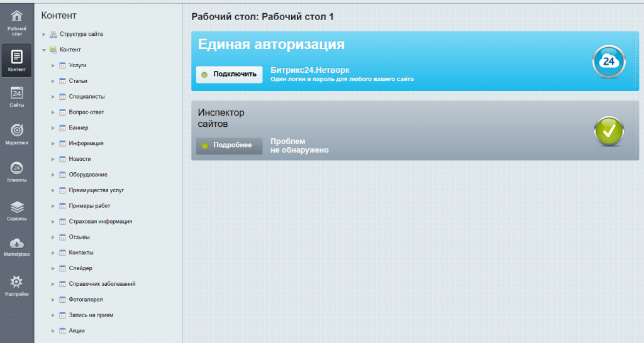Click the Отзывы iblock icon
Screen dimensions: 644x343
click(62, 237)
